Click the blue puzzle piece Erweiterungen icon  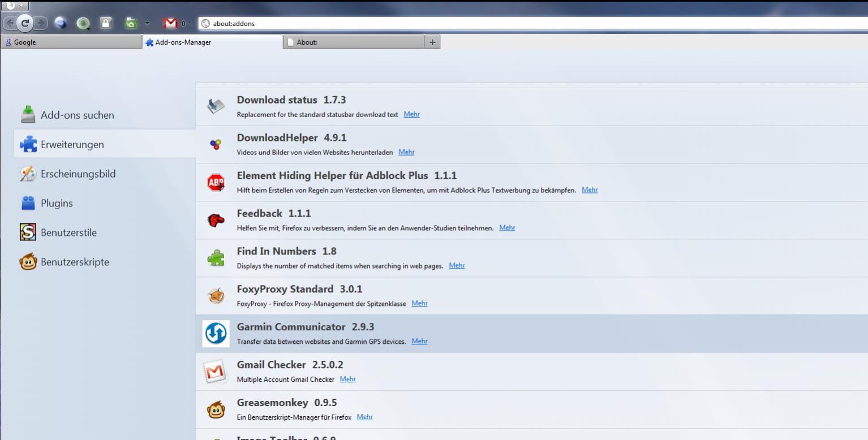point(28,144)
